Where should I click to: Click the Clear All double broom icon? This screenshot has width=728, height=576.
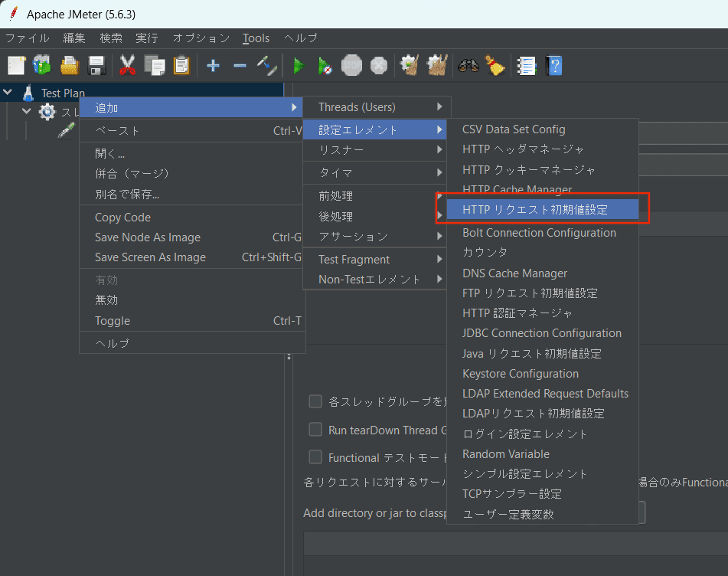[437, 65]
